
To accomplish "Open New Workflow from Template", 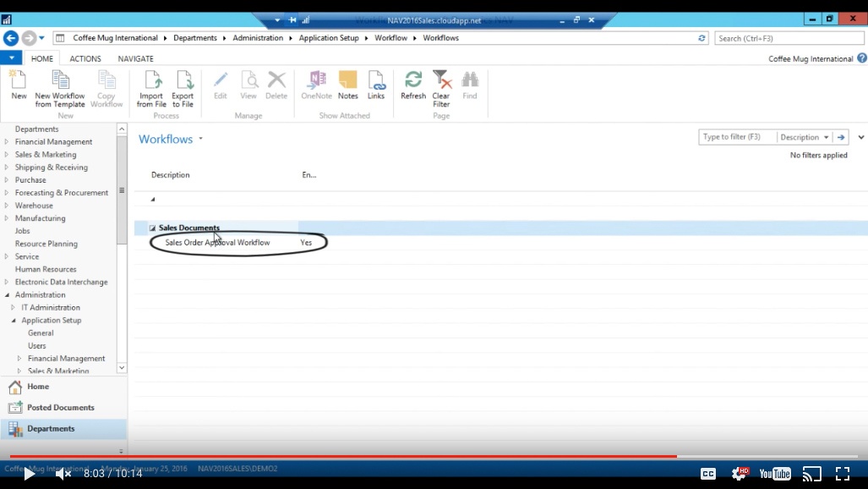I will (x=60, y=89).
